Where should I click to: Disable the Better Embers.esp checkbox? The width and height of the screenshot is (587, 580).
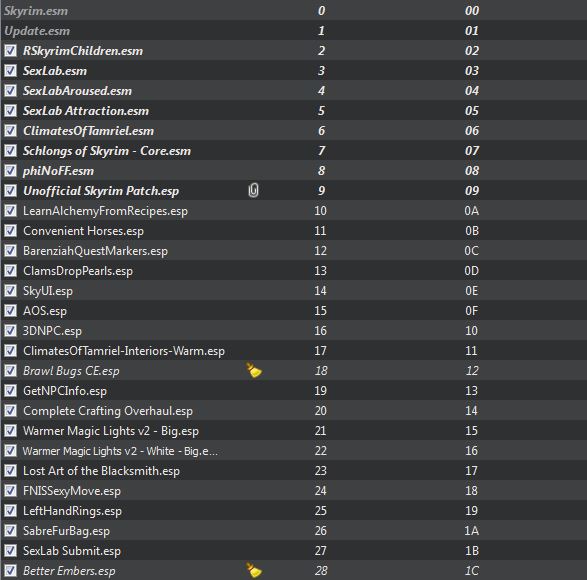point(10,571)
